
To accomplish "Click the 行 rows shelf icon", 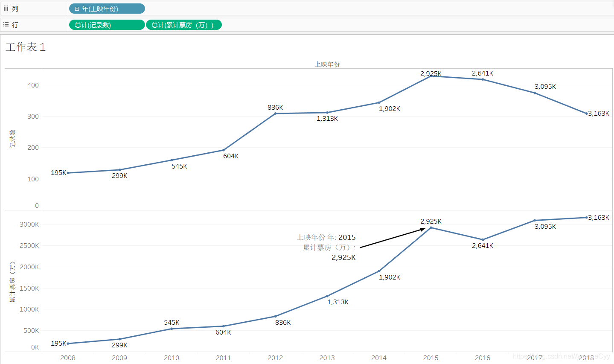I will point(6,25).
